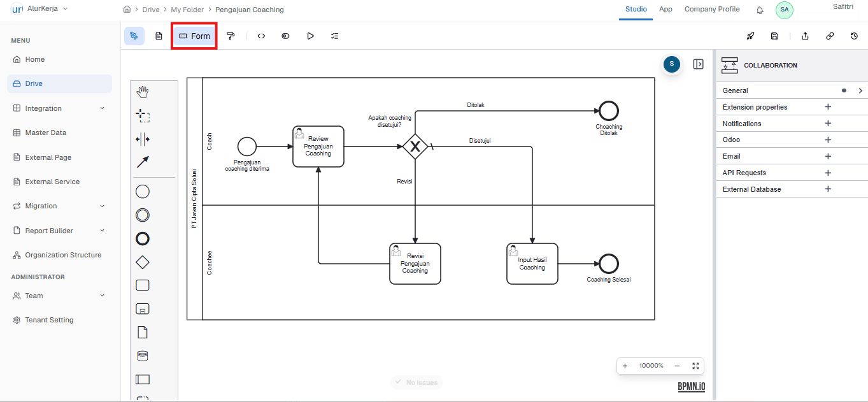Expand the Team menu under Administrator
This screenshot has height=402, width=868.
[x=59, y=295]
